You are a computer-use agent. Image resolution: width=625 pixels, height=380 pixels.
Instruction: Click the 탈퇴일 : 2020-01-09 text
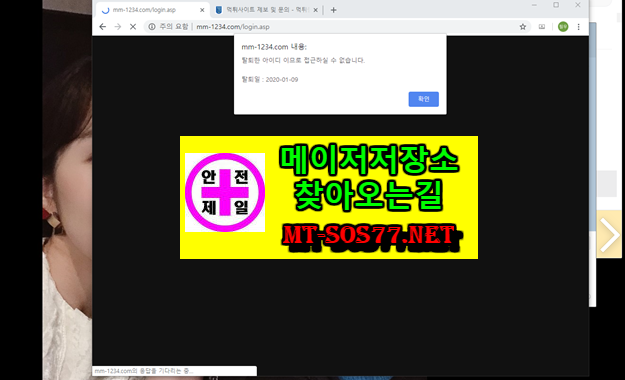tap(270, 79)
